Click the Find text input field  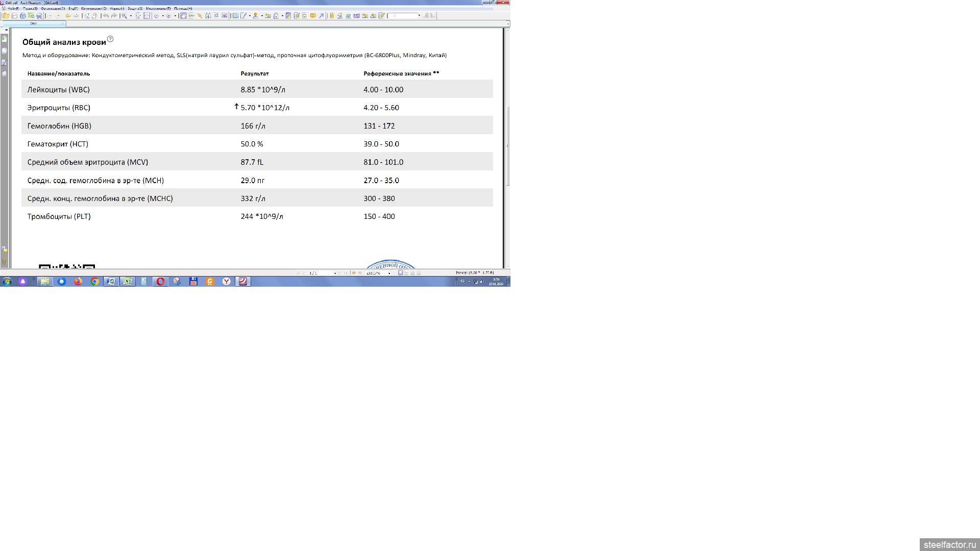coord(403,16)
